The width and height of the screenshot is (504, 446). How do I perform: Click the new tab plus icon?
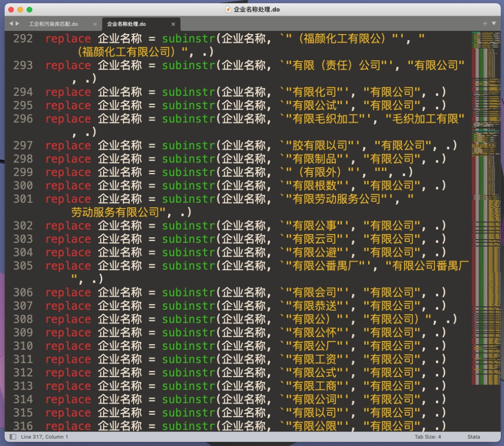[x=485, y=23]
